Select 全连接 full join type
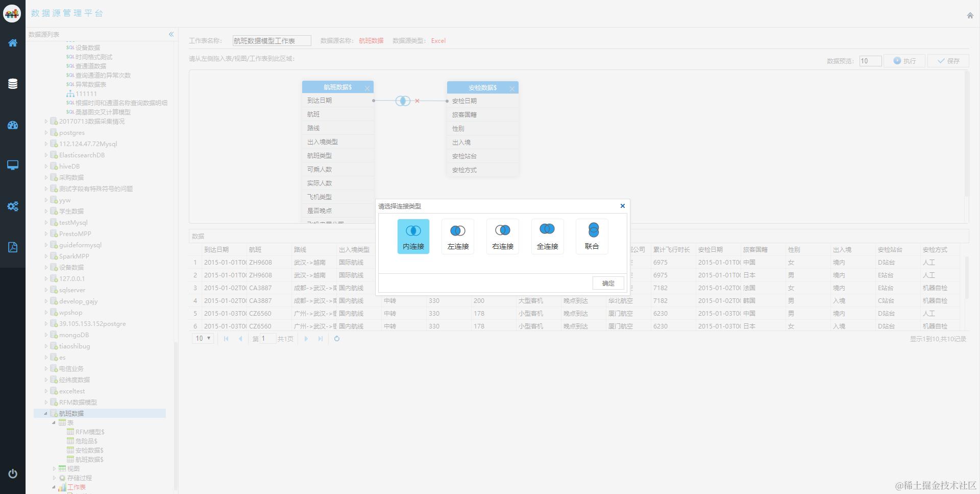This screenshot has height=494, width=980. point(547,237)
